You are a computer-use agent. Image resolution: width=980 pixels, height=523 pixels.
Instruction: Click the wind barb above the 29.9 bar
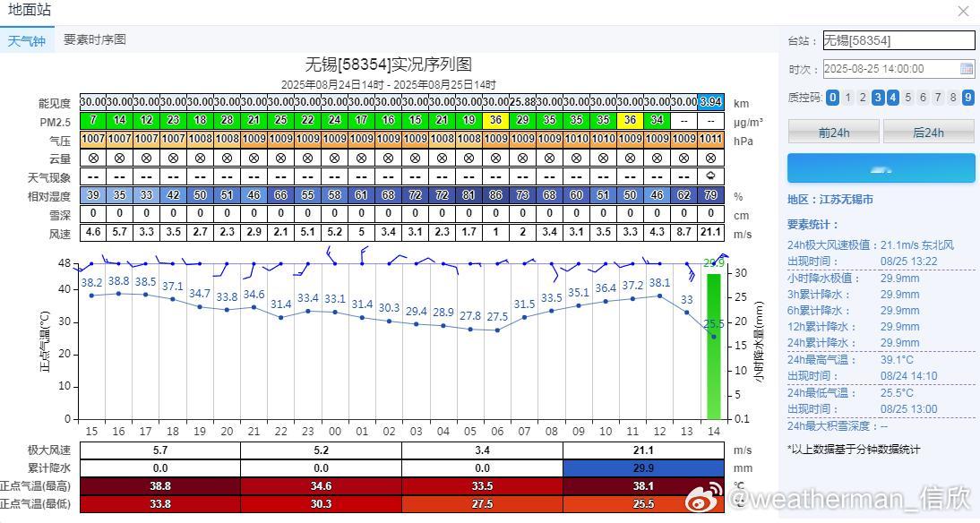point(721,256)
